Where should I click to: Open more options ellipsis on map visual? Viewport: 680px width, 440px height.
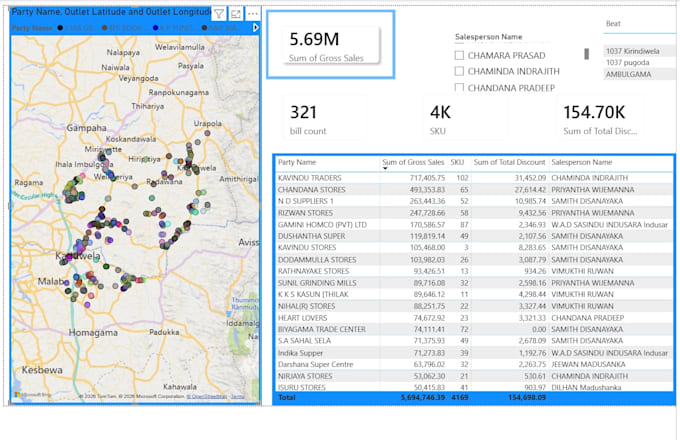[x=253, y=14]
